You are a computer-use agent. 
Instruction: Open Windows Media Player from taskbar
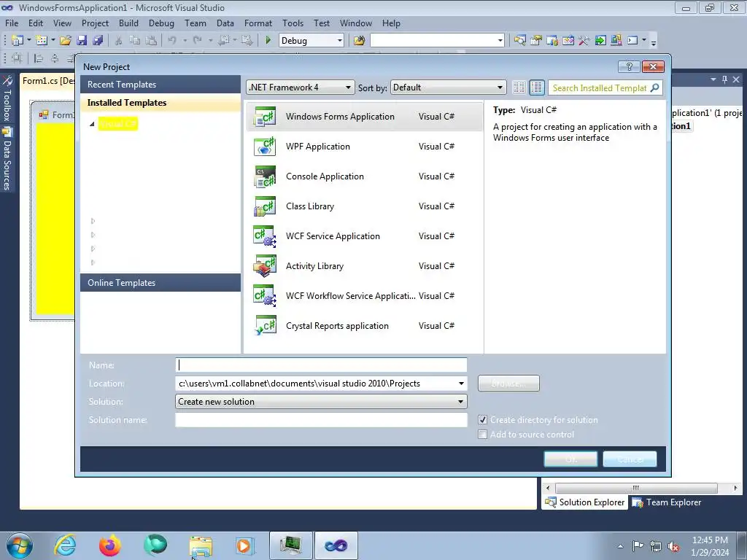pyautogui.click(x=245, y=545)
